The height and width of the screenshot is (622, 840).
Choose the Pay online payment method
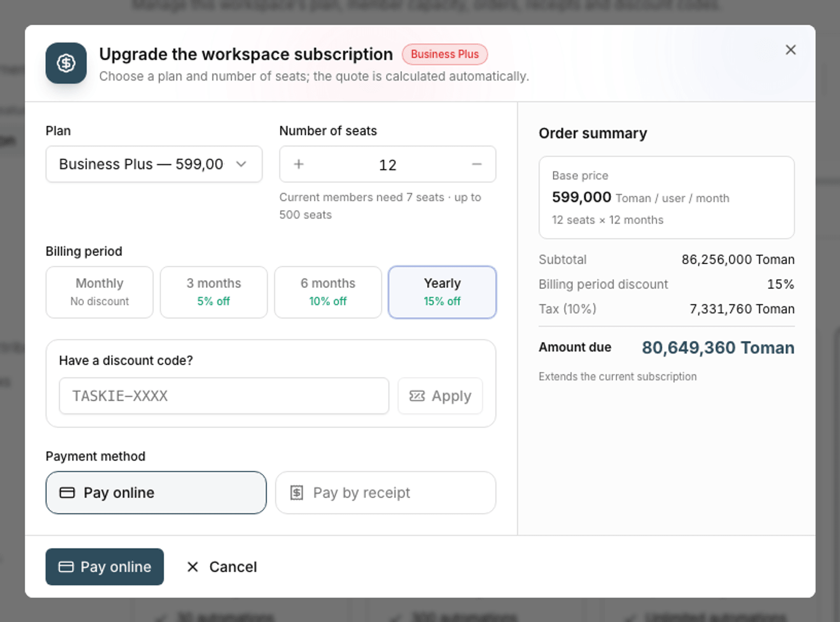[156, 493]
